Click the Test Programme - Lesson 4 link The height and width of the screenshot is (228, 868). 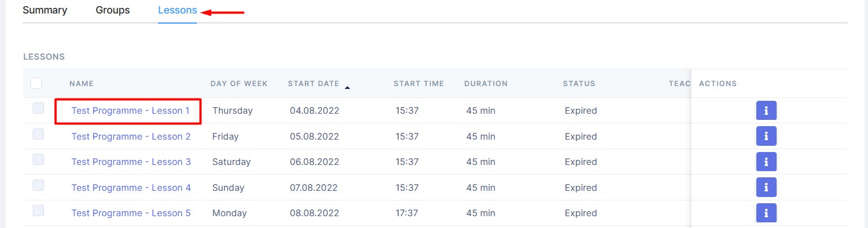point(131,188)
